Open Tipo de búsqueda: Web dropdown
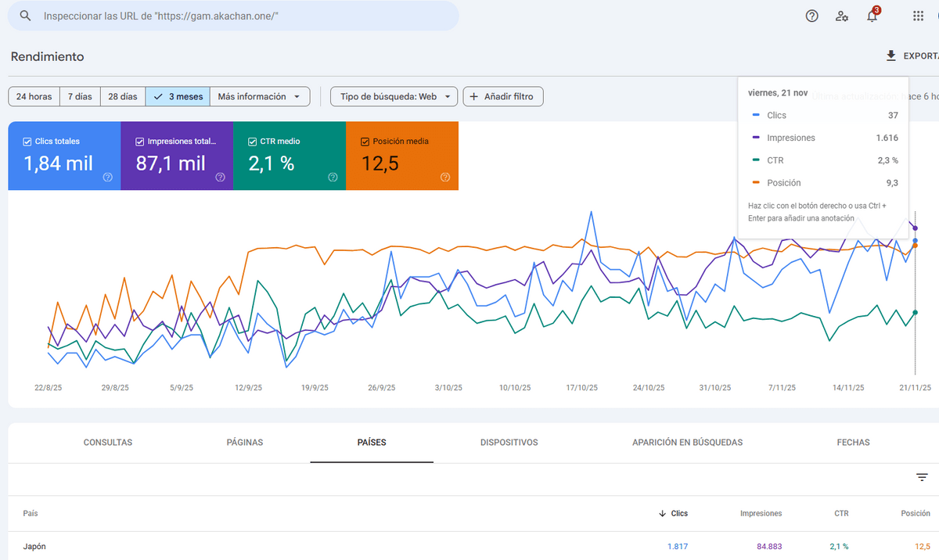The image size is (939, 560). tap(394, 97)
